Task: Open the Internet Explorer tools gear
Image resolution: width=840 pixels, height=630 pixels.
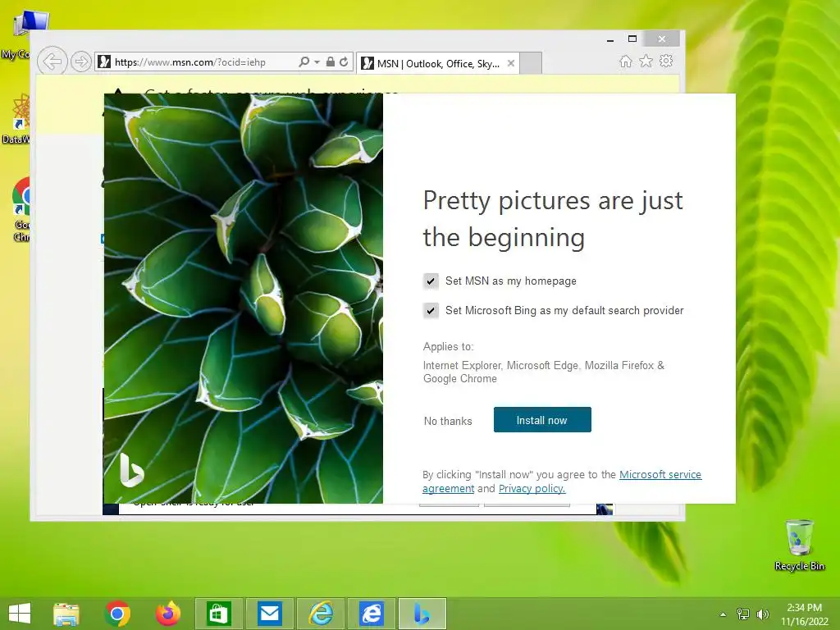Action: pyautogui.click(x=666, y=61)
